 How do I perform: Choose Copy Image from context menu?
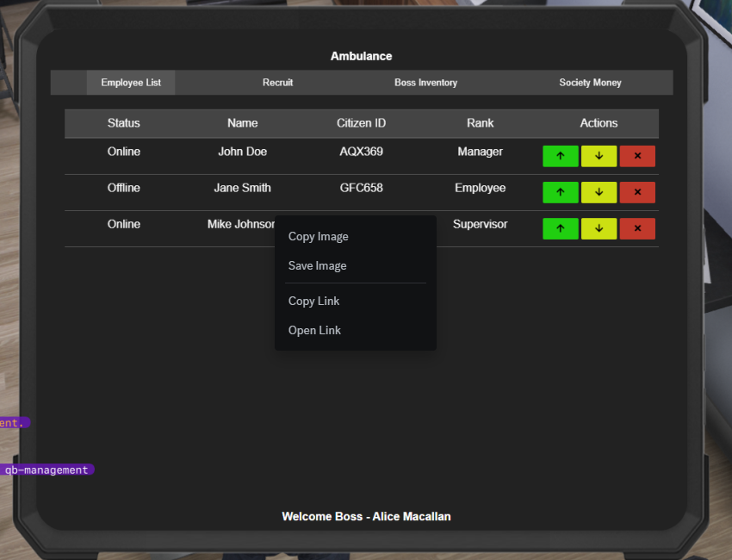pyautogui.click(x=319, y=237)
